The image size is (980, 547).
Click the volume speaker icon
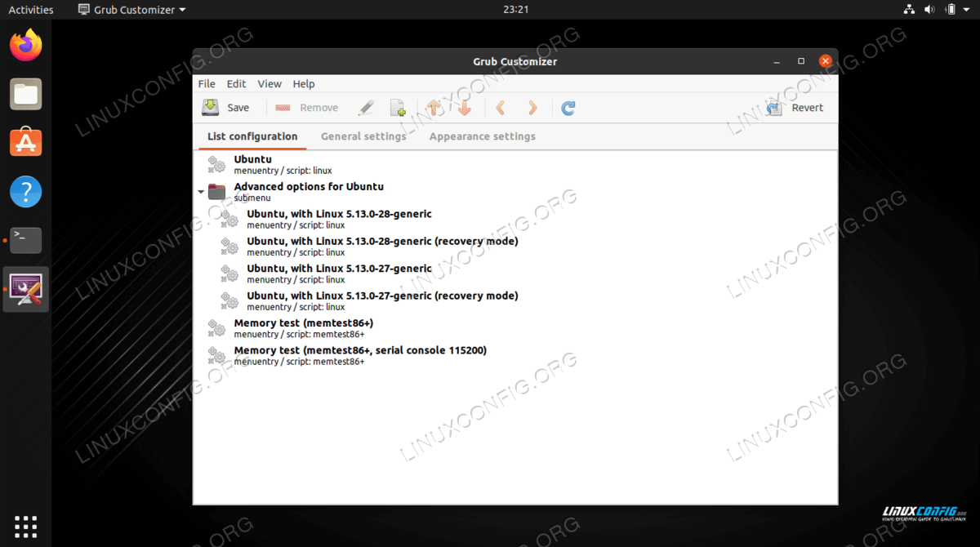pos(929,10)
